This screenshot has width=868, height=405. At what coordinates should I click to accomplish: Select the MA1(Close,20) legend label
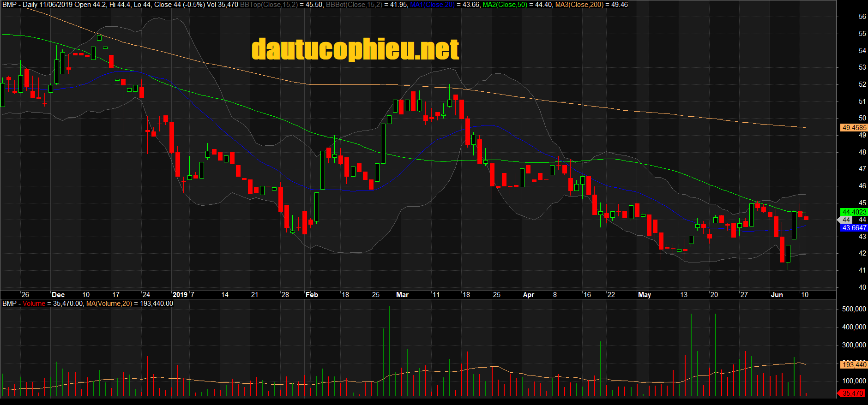(432, 5)
